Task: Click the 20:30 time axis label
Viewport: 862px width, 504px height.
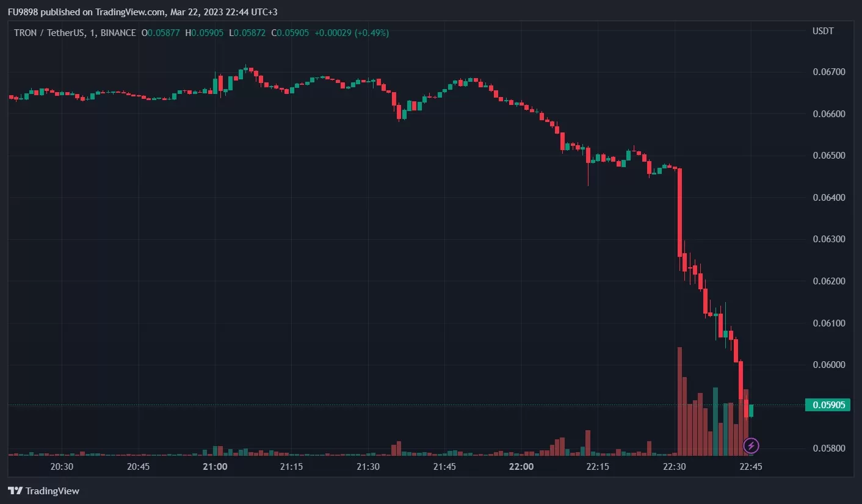Action: (x=62, y=467)
